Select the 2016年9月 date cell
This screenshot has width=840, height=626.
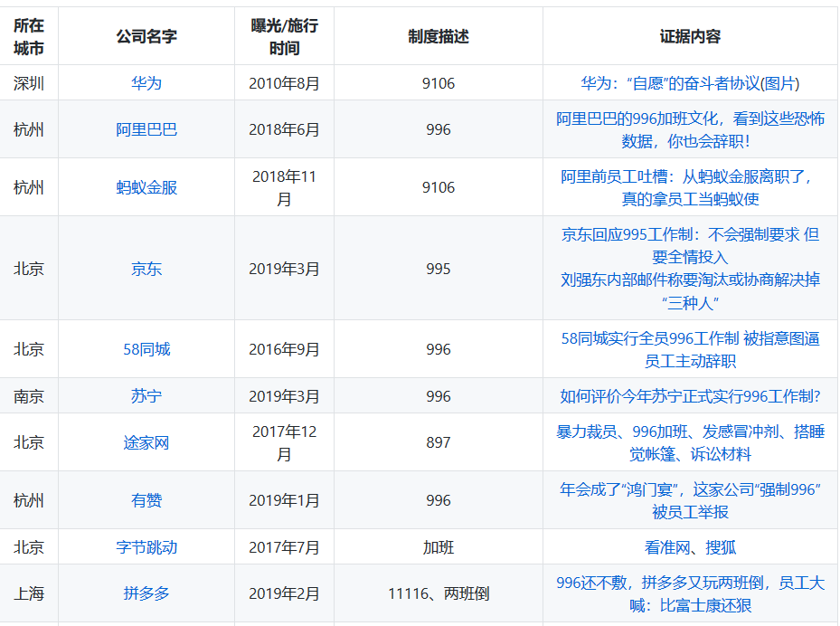click(284, 349)
